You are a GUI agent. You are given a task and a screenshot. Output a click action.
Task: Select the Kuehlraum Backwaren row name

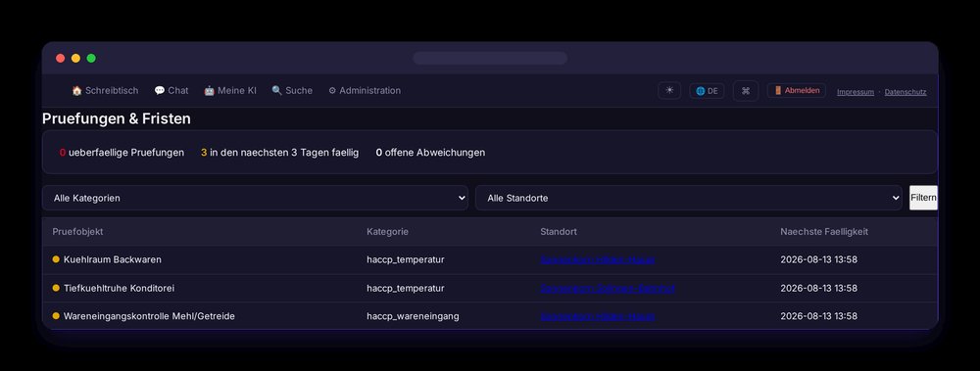pyautogui.click(x=113, y=259)
